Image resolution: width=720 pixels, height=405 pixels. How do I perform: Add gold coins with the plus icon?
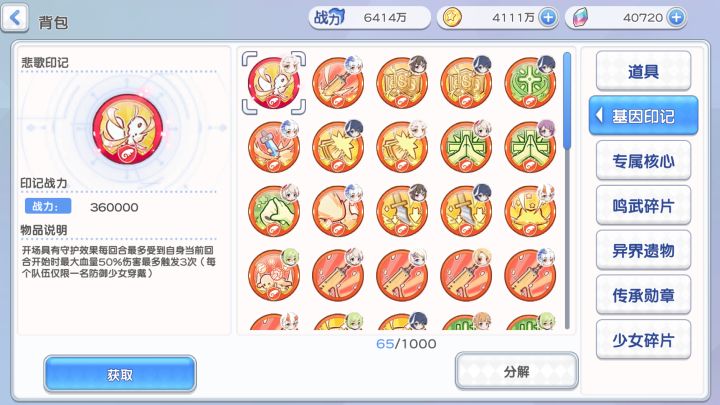548,18
